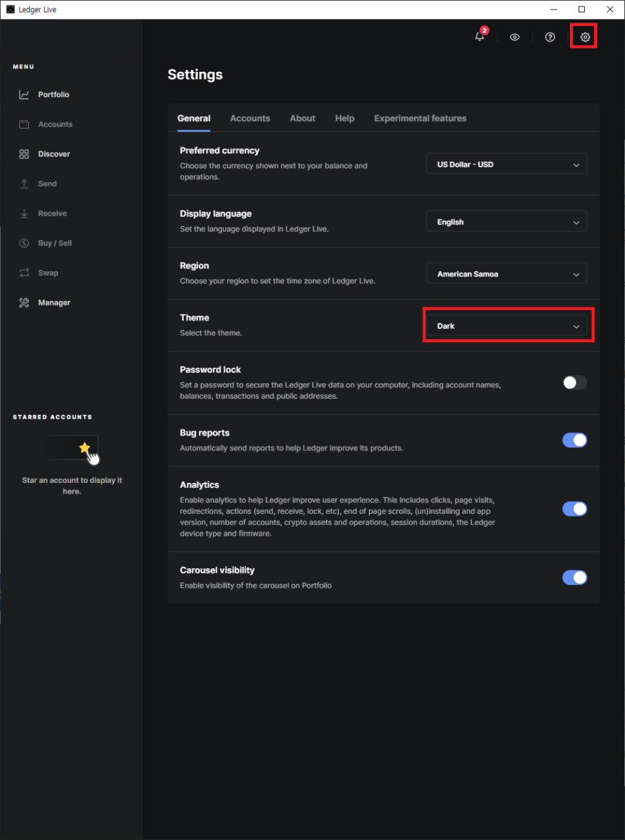Click the MENU sidebar header
625x840 pixels.
[23, 67]
